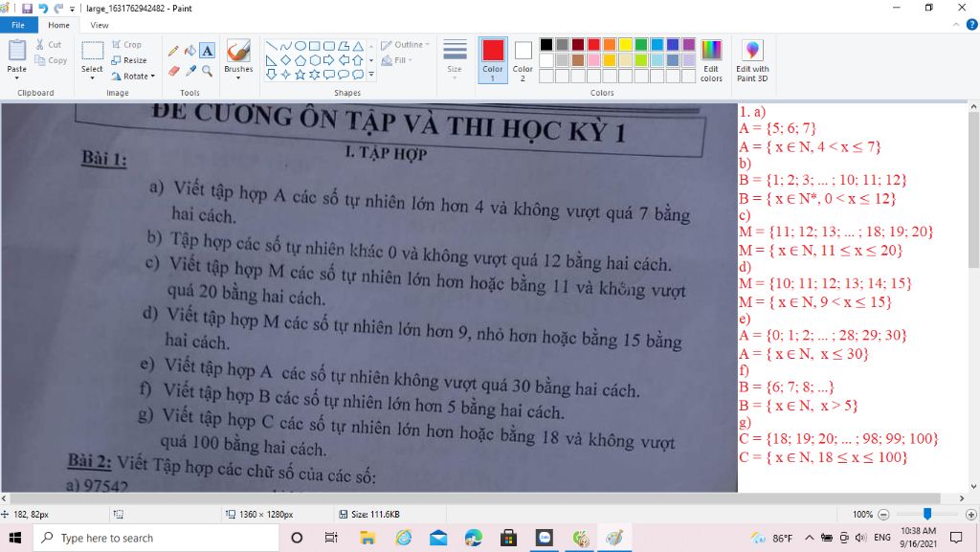This screenshot has width=980, height=552.
Task: Select the Magnifier tool
Action: tap(208, 71)
